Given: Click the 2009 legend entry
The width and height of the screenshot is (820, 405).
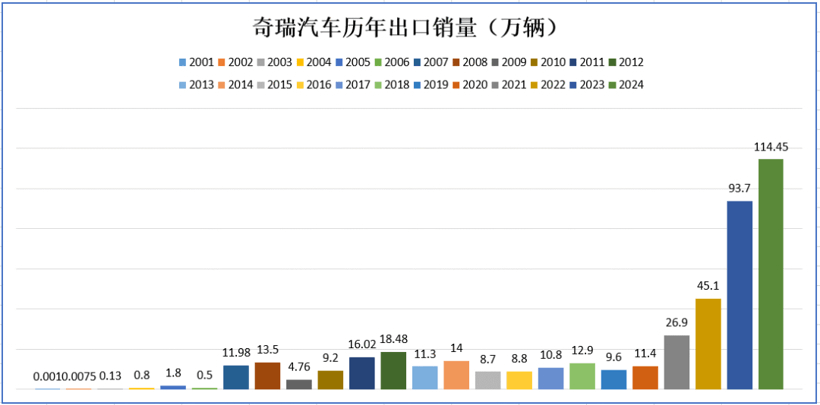Looking at the screenshot, I should click(x=509, y=63).
